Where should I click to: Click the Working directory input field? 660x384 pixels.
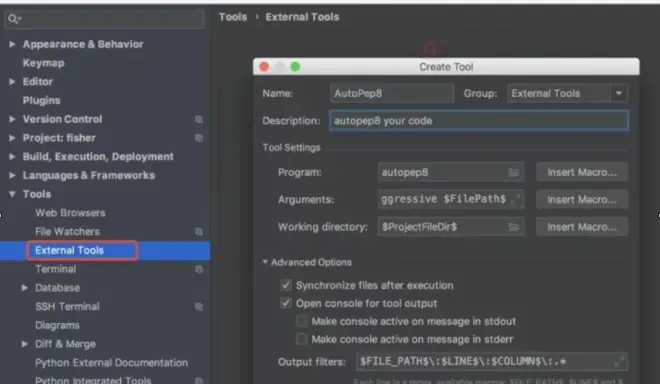pyautogui.click(x=451, y=227)
